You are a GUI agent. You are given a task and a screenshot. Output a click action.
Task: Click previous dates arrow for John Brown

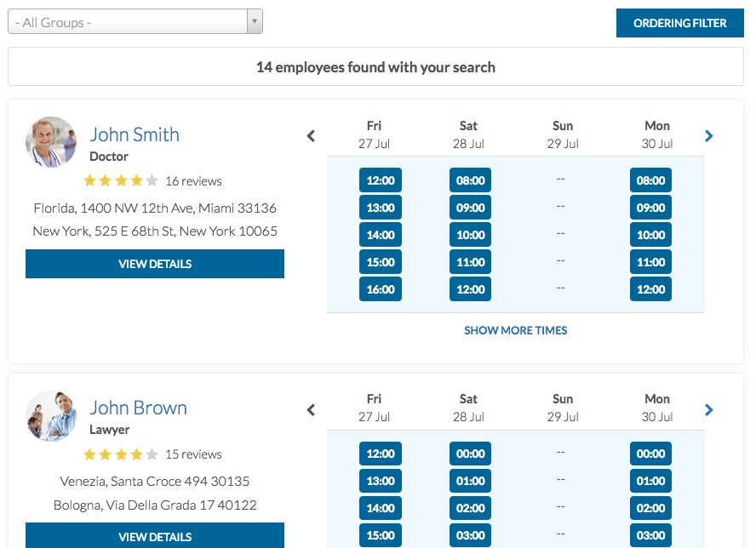[x=311, y=410]
